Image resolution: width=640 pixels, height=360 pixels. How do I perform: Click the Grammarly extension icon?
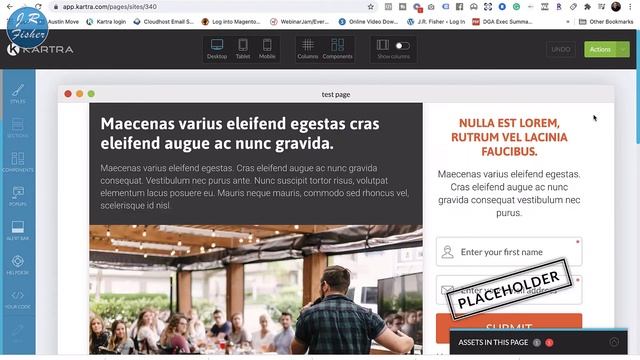pyautogui.click(x=516, y=7)
